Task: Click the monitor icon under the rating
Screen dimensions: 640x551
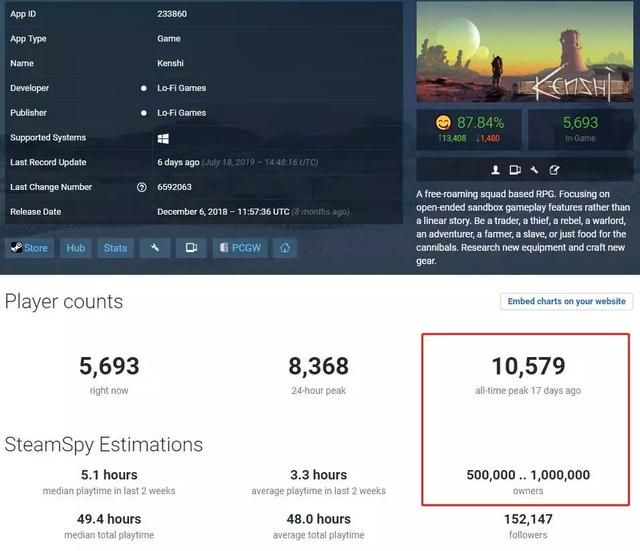Action: point(515,170)
